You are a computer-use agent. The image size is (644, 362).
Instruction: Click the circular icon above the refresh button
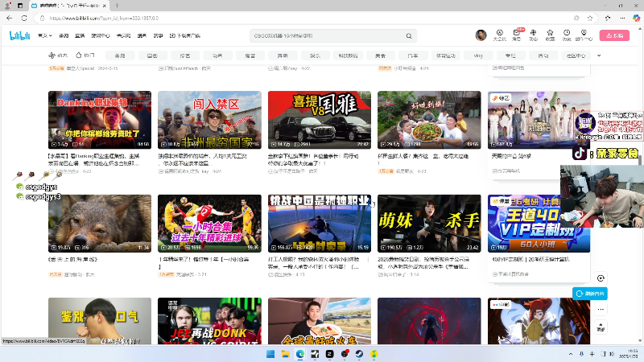tap(601, 278)
